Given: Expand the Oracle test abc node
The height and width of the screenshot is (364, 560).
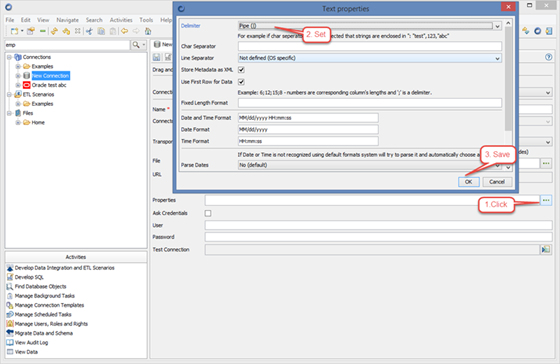Looking at the screenshot, I should pyautogui.click(x=18, y=85).
